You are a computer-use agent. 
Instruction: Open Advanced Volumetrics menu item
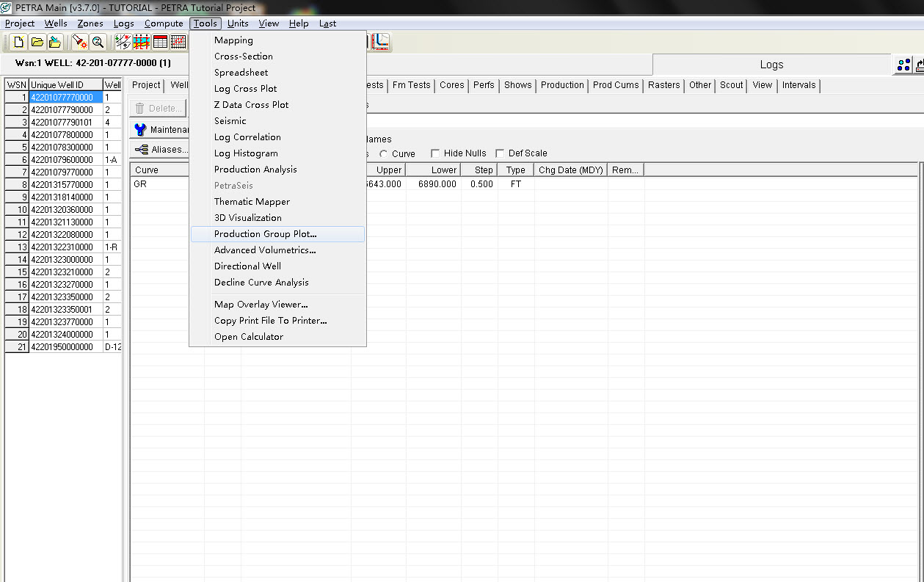point(277,250)
